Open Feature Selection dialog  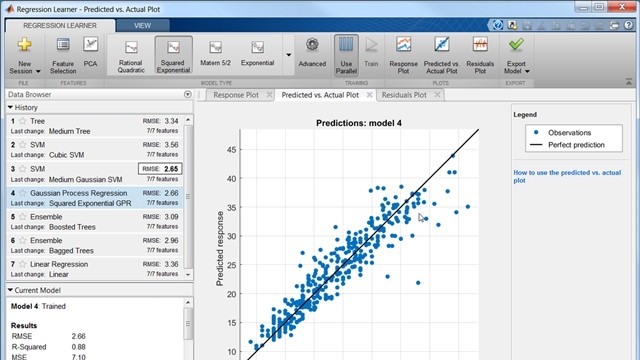(63, 56)
